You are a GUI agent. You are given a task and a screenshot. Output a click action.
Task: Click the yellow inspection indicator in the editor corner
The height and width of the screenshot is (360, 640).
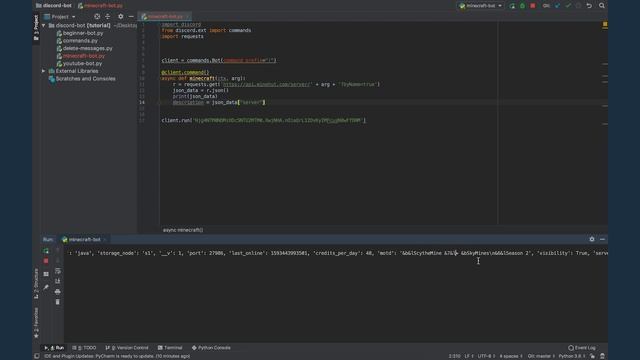605,24
